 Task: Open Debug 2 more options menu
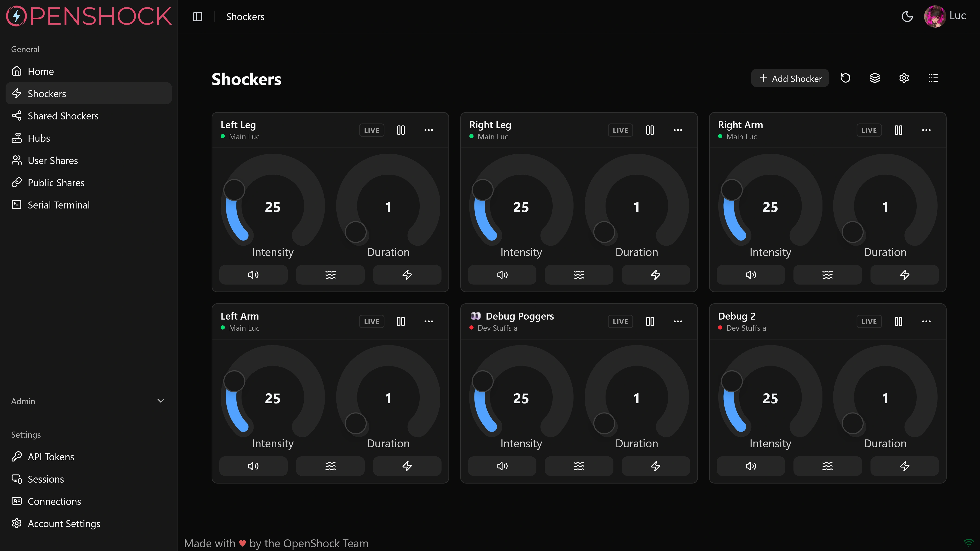tap(926, 321)
